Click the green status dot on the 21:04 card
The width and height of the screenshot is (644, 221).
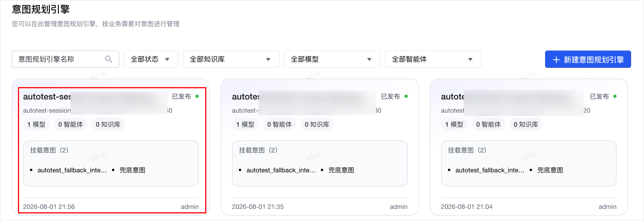615,96
